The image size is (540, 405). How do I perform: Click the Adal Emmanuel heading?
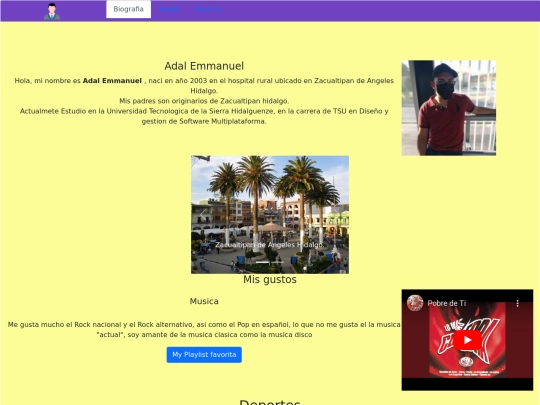204,66
